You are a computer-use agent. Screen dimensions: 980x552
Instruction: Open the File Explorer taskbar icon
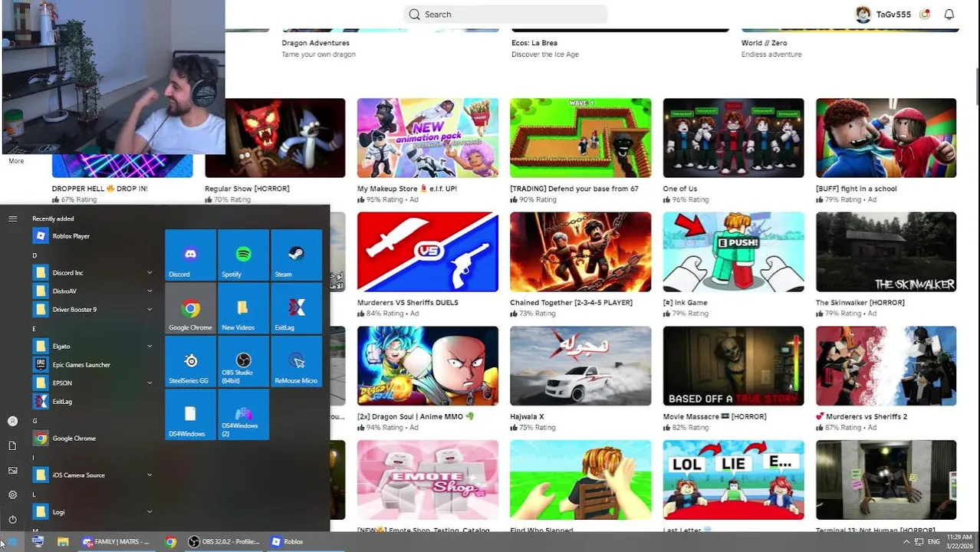point(63,541)
